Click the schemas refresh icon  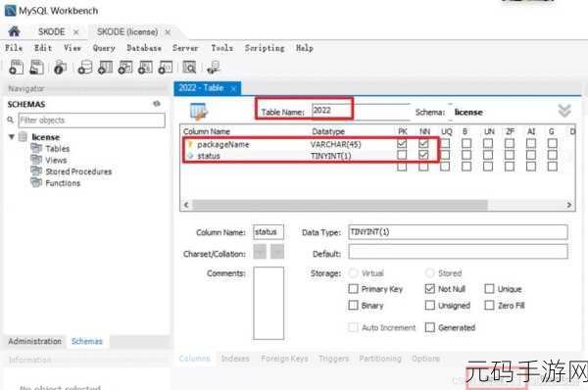[157, 104]
